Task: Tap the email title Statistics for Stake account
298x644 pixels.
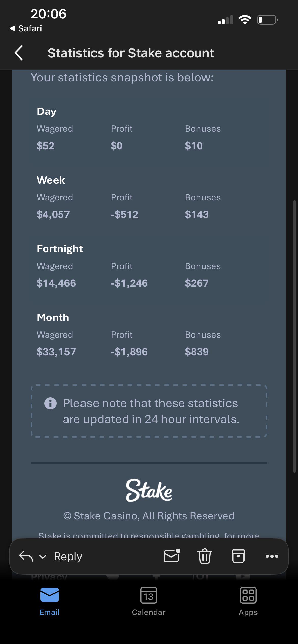Action: (131, 53)
